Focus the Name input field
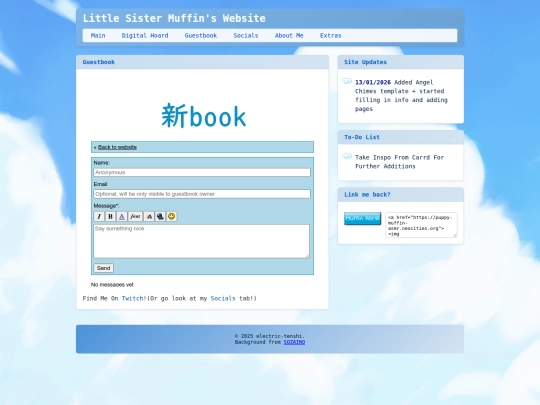Screen dimensions: 540x405 pos(202,172)
